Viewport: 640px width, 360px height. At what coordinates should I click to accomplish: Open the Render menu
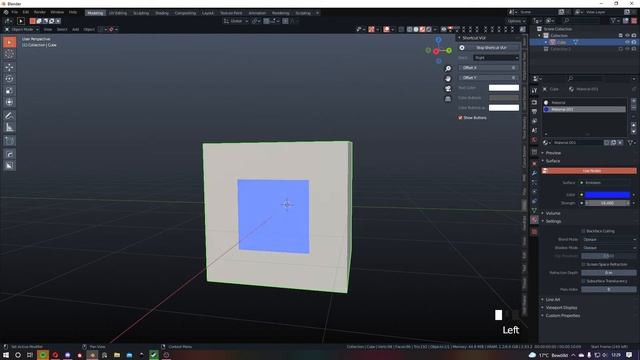(x=40, y=13)
